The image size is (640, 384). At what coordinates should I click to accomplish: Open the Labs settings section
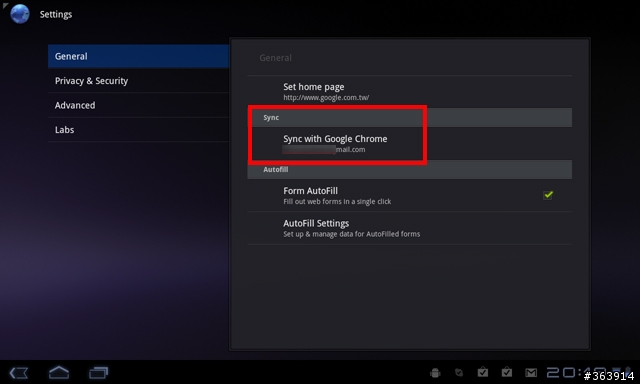click(x=138, y=130)
